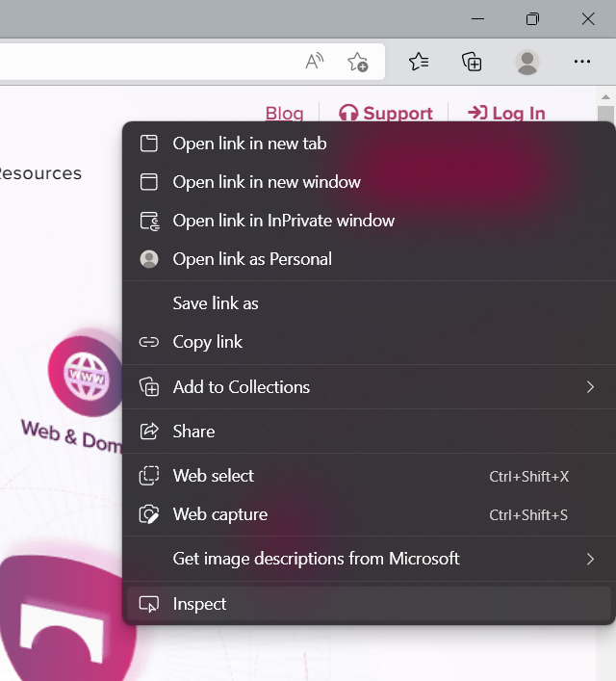This screenshot has height=681, width=616.
Task: Click the new tab icon in context menu
Action: [149, 144]
